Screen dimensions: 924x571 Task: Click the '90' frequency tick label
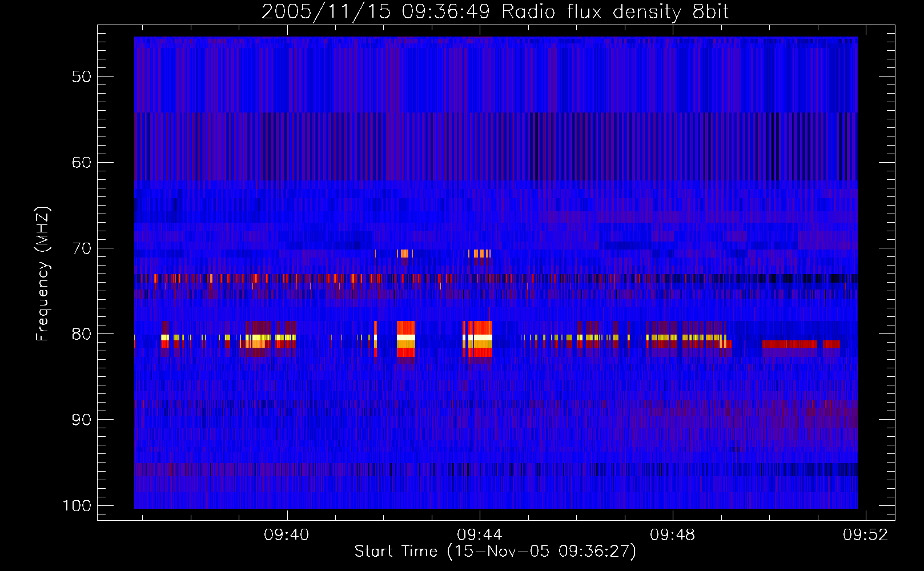coord(82,420)
